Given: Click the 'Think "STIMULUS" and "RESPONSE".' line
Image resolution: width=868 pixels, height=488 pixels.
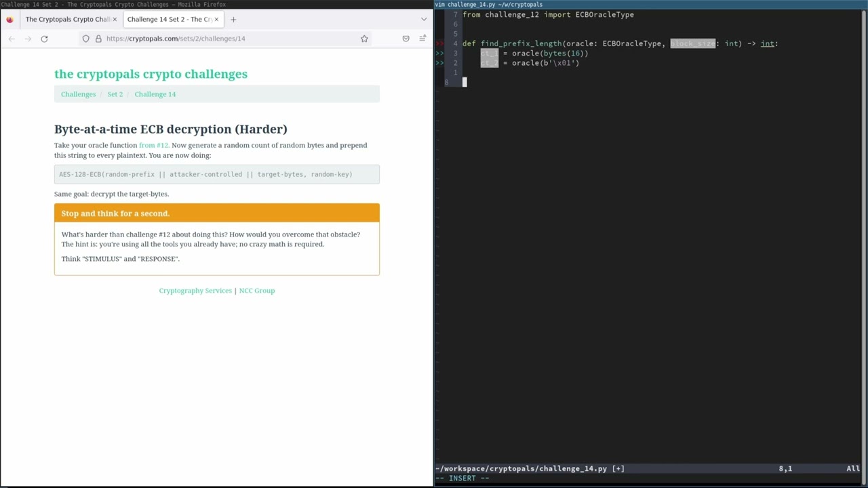Looking at the screenshot, I should pyautogui.click(x=120, y=259).
